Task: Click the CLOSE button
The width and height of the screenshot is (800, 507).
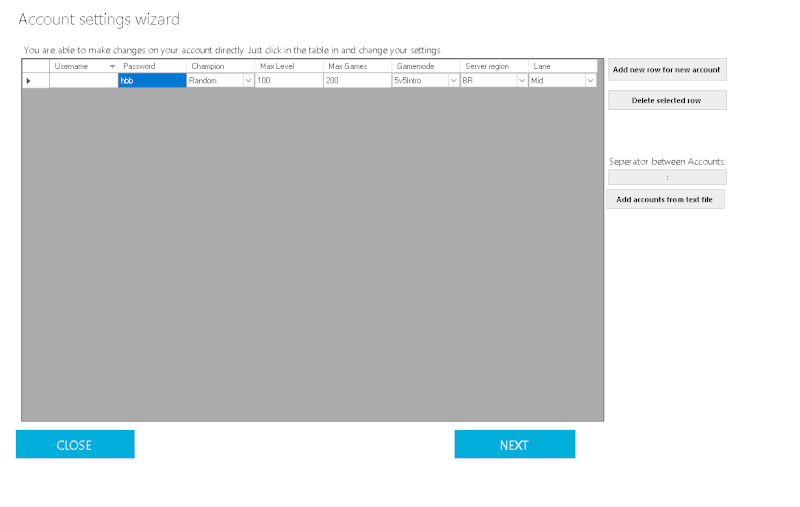Action: [75, 444]
